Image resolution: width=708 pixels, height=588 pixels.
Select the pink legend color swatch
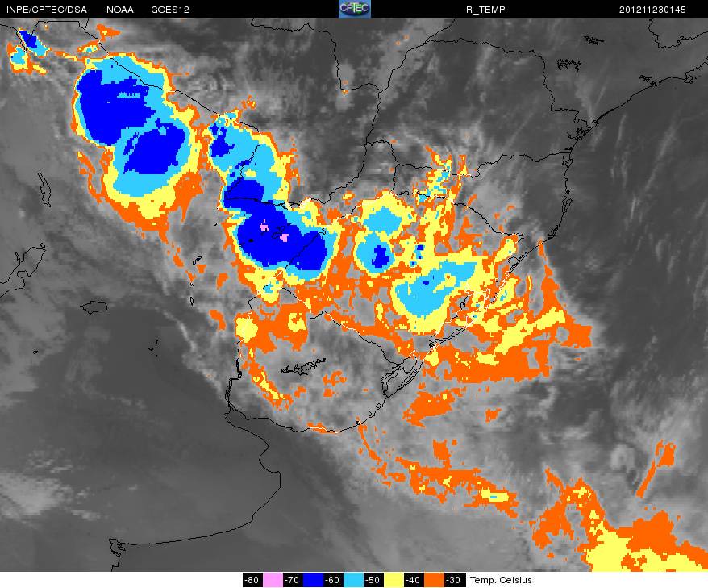(x=273, y=580)
